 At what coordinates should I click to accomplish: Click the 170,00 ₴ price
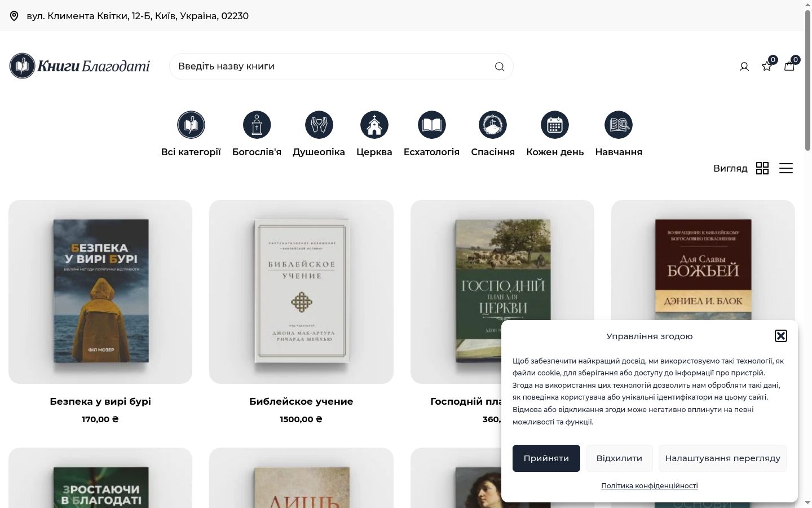click(x=100, y=419)
